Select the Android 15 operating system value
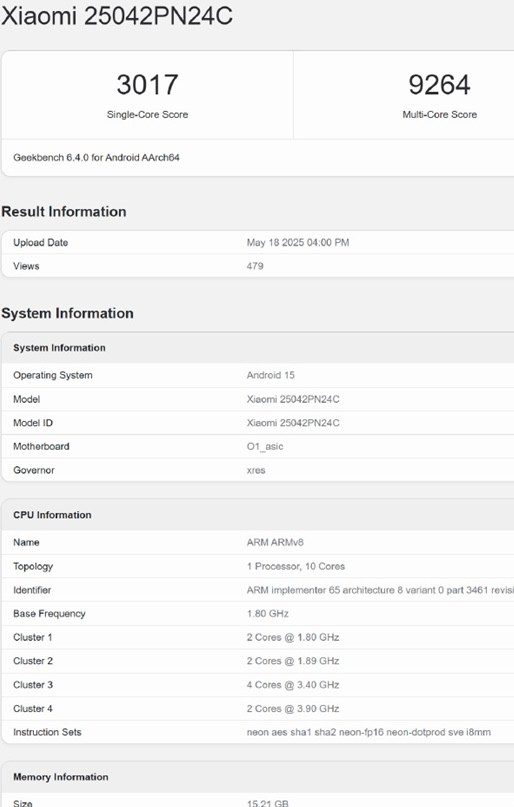This screenshot has height=807, width=514. 271,375
